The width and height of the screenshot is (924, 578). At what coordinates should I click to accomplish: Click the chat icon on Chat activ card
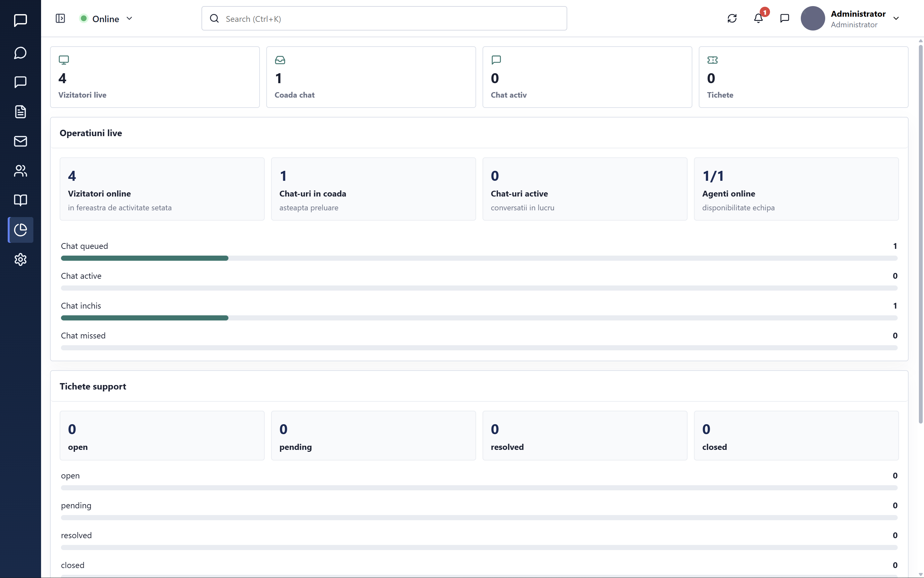pyautogui.click(x=496, y=60)
